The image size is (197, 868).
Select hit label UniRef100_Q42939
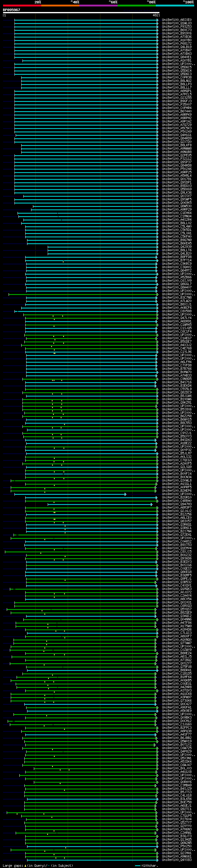176,247
